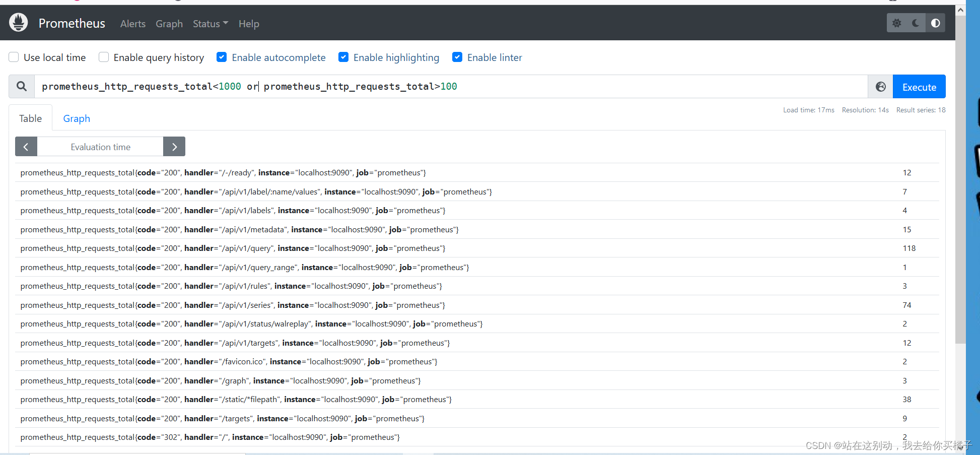Switch to dark mode moon icon
This screenshot has height=455, width=980.
916,23
